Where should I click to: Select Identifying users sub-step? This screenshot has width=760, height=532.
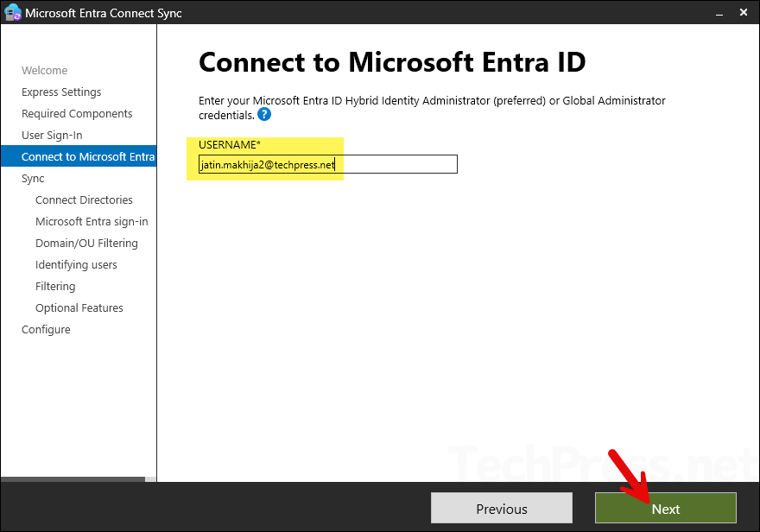coord(76,264)
